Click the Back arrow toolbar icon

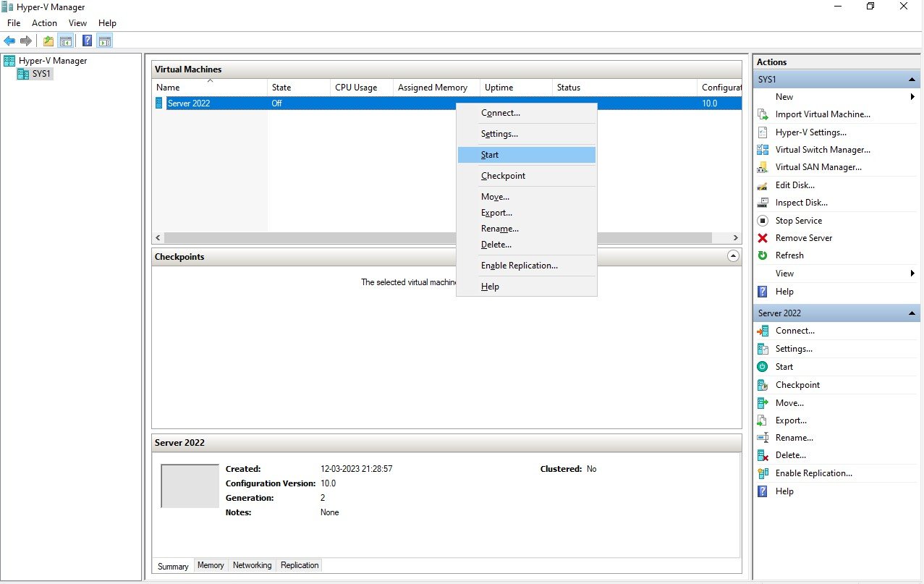coord(9,41)
